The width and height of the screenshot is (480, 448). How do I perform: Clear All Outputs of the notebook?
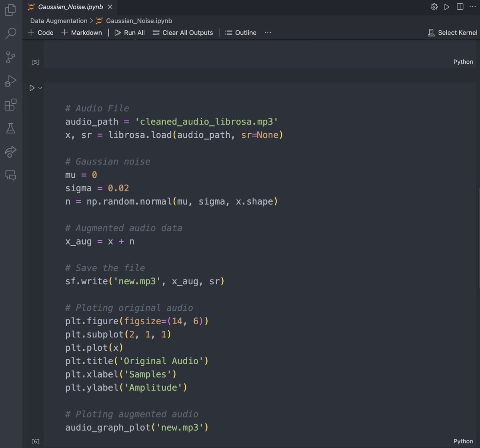click(x=183, y=33)
